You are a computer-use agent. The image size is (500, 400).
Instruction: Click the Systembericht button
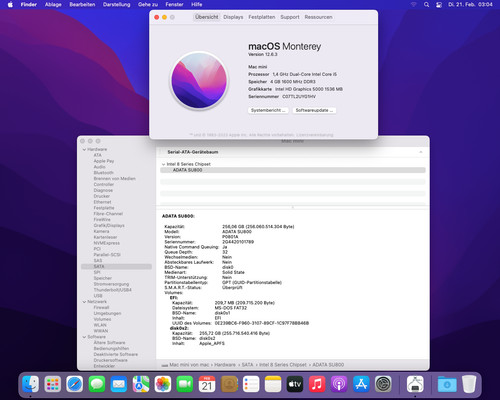268,110
